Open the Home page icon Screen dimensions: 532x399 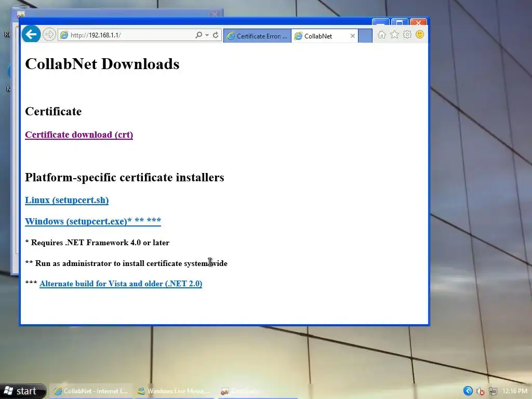click(x=382, y=35)
